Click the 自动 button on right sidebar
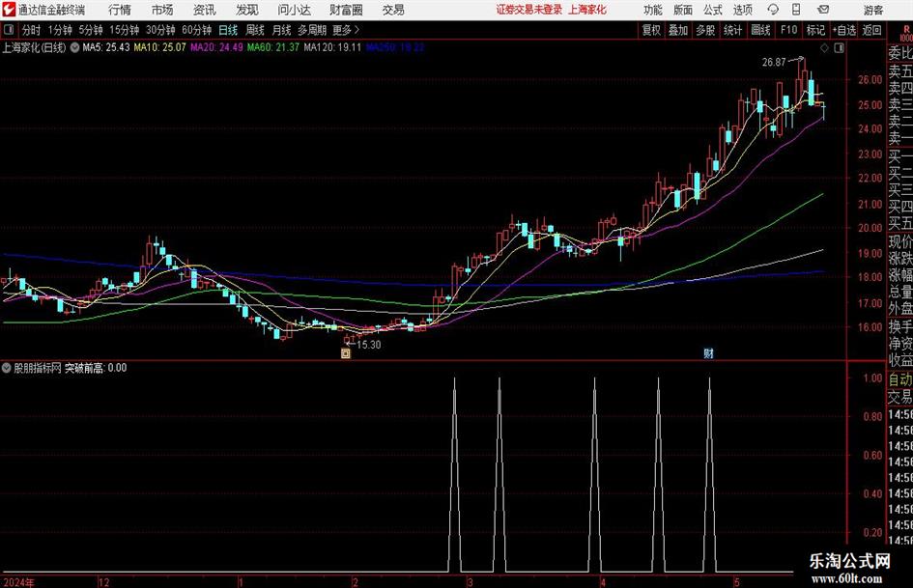 (x=900, y=379)
